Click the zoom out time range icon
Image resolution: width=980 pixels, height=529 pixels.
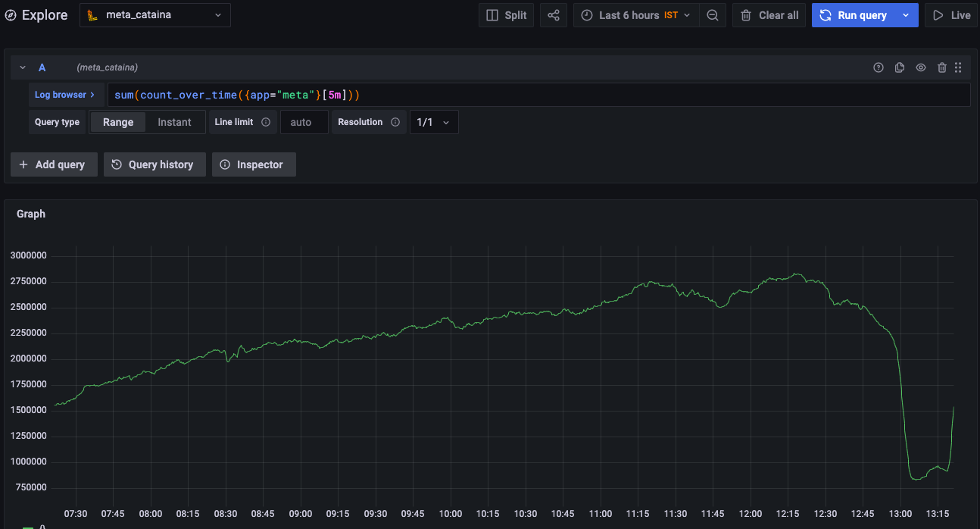tap(713, 15)
